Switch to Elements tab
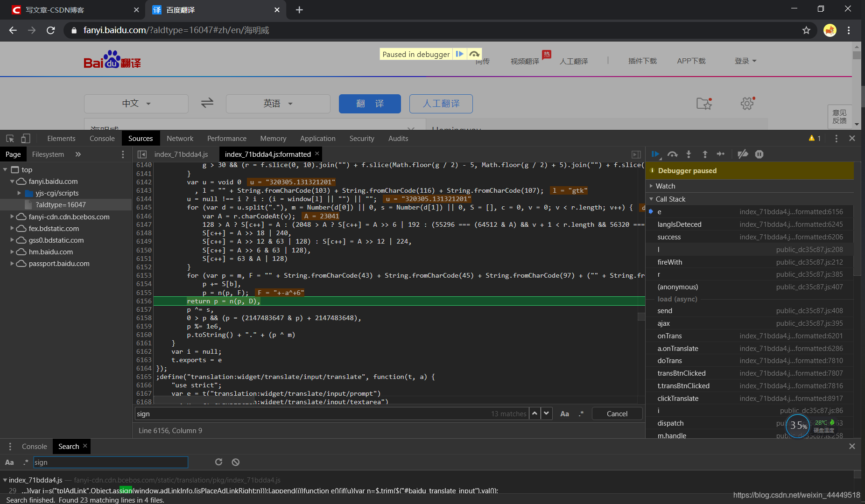This screenshot has width=865, height=504. (x=61, y=139)
